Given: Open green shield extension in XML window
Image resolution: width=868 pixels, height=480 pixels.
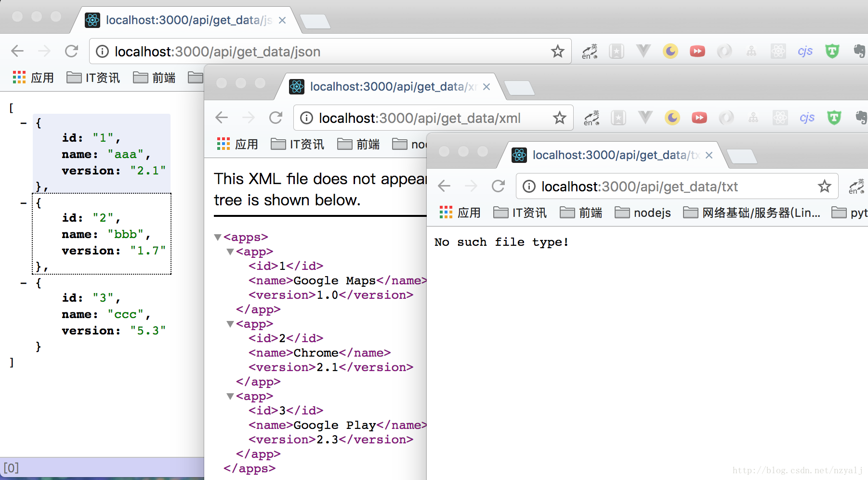Looking at the screenshot, I should 834,118.
